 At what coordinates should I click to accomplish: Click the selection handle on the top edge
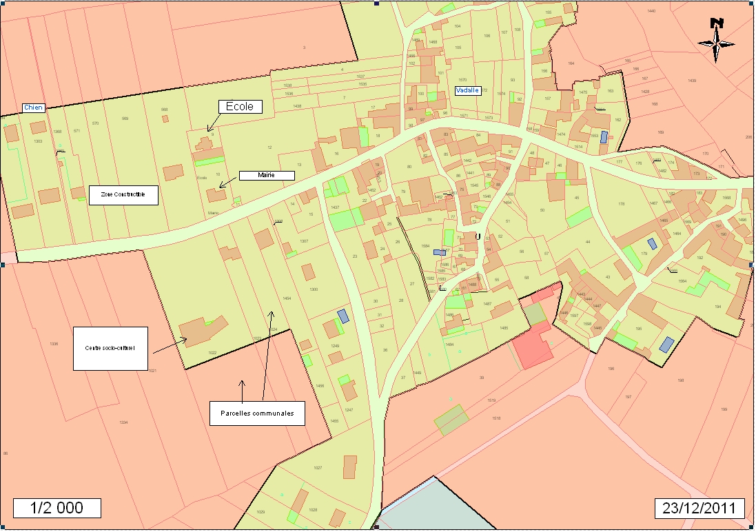coord(376,3)
